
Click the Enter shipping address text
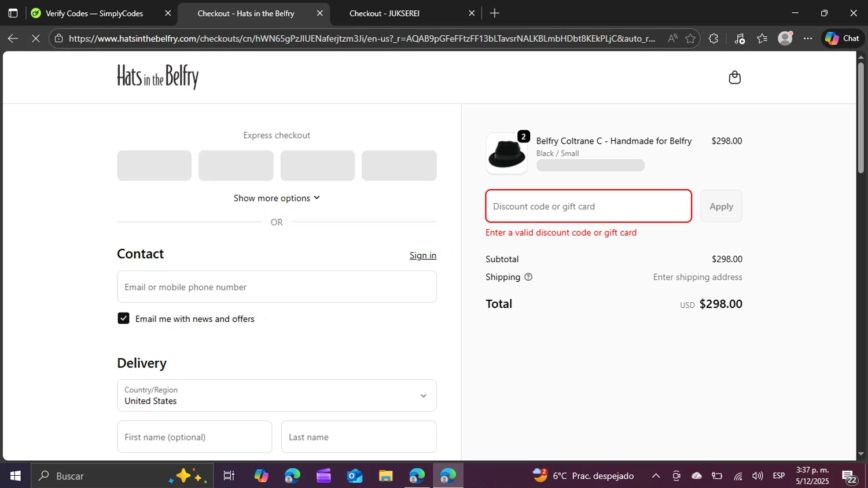click(x=697, y=277)
